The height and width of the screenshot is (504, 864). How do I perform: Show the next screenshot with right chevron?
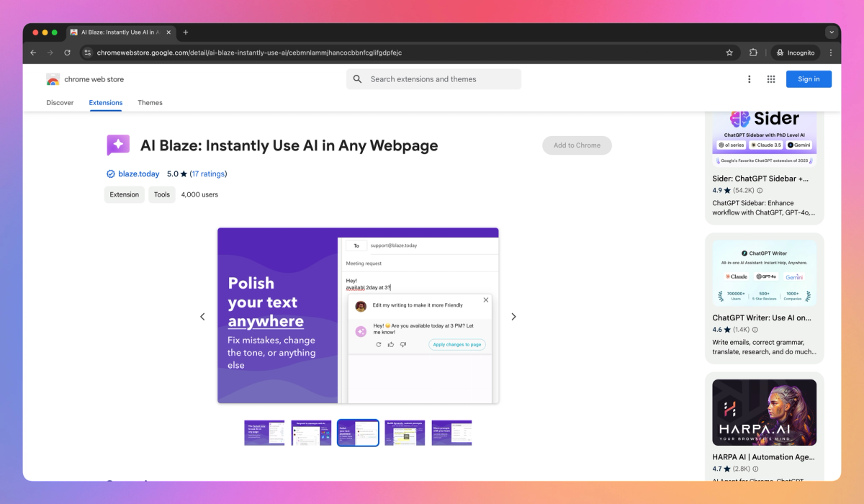513,317
